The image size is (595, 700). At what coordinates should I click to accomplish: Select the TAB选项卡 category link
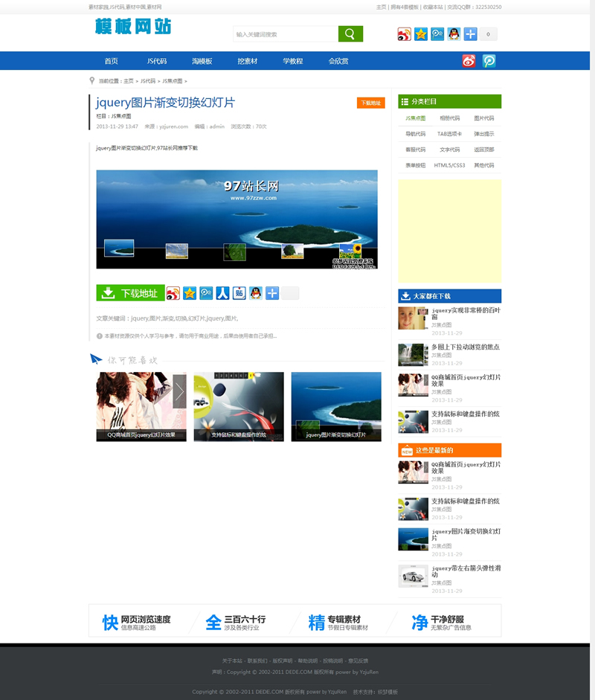pos(449,134)
